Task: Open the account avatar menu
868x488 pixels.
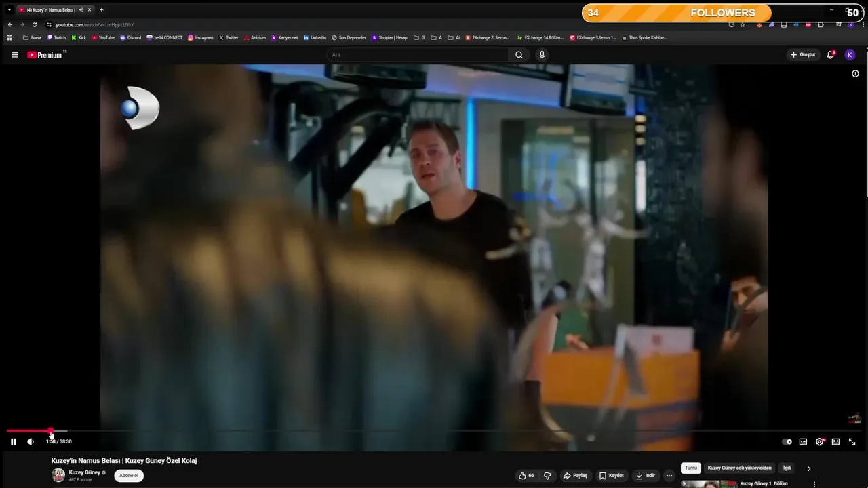Action: click(x=850, y=55)
